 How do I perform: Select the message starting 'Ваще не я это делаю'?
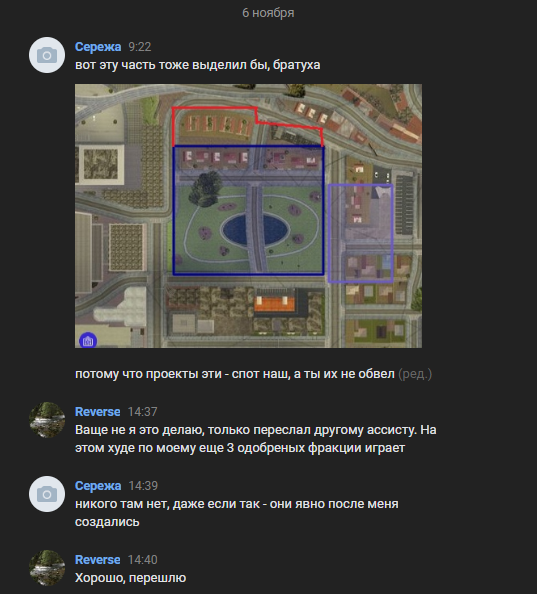click(256, 439)
